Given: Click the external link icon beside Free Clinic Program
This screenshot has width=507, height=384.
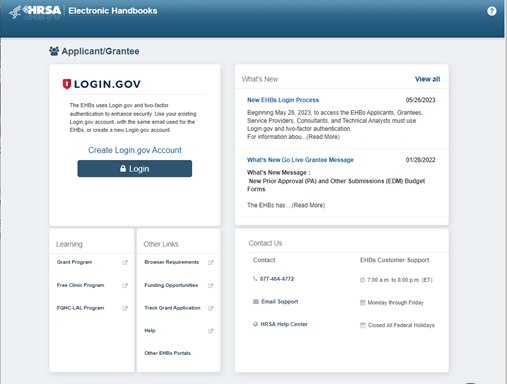Looking at the screenshot, I should [125, 285].
